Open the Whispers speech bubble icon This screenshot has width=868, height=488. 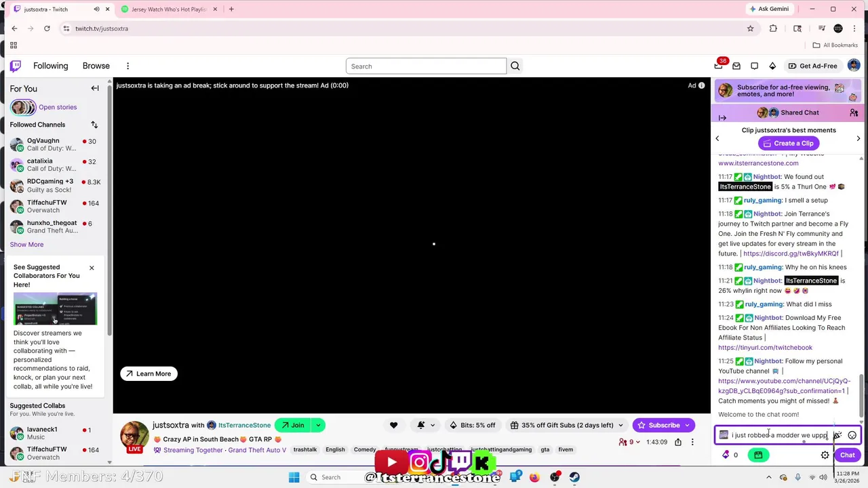(754, 66)
